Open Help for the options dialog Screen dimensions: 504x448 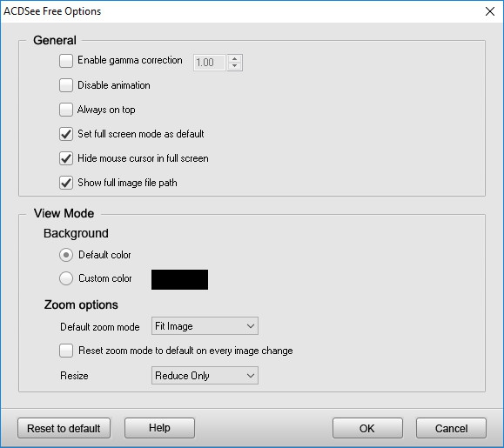point(159,428)
